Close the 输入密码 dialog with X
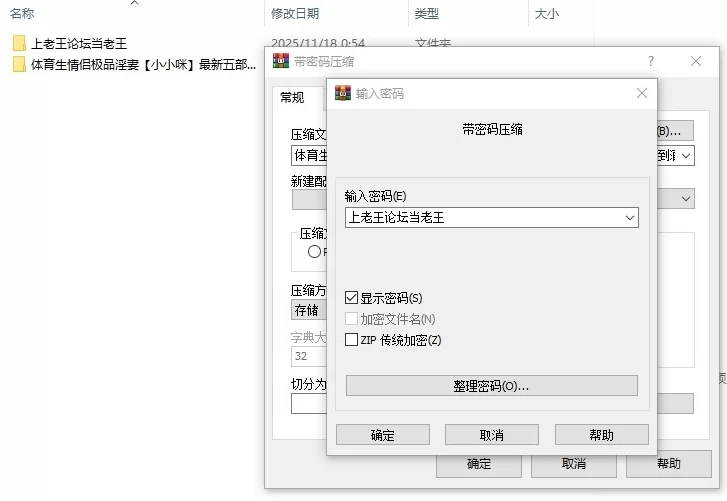This screenshot has height=501, width=727. pyautogui.click(x=642, y=93)
